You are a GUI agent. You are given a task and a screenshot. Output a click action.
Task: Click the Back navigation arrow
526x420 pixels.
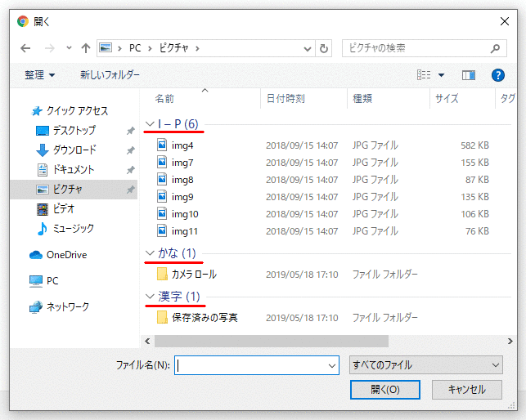(x=25, y=48)
